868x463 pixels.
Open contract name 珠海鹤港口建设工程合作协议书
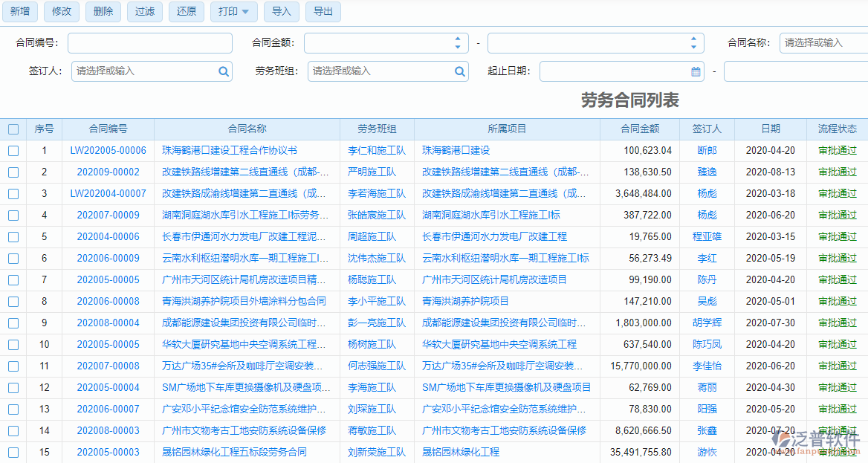[230, 151]
